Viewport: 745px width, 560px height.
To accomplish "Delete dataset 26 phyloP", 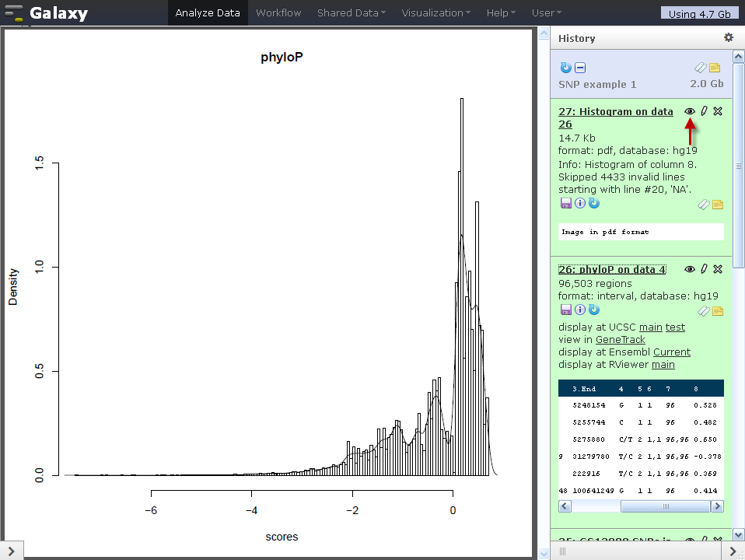I will point(718,269).
